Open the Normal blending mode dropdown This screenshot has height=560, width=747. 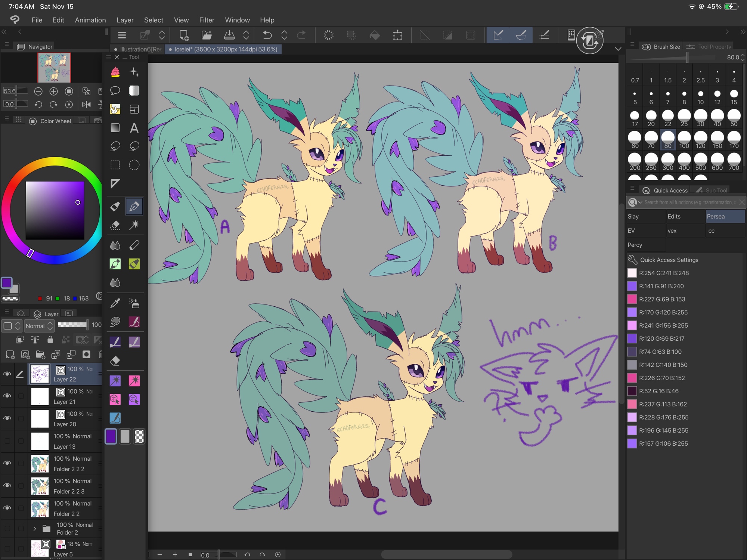click(x=39, y=326)
